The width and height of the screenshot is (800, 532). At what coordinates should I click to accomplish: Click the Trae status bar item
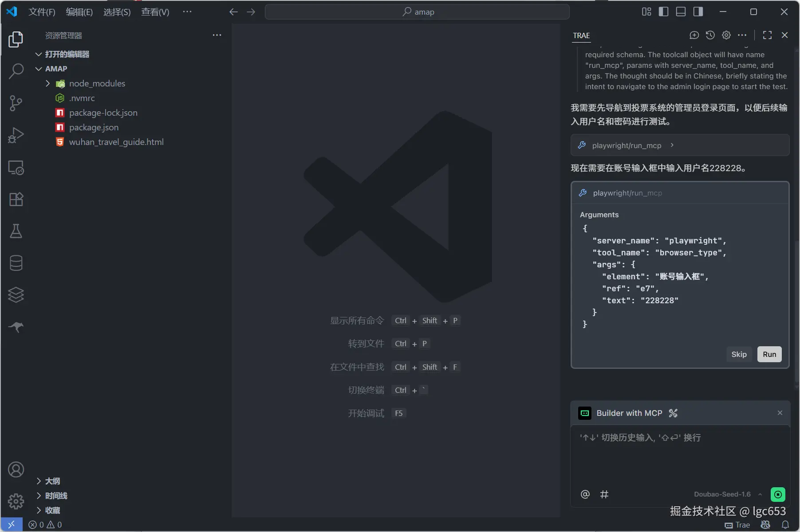tap(737, 525)
